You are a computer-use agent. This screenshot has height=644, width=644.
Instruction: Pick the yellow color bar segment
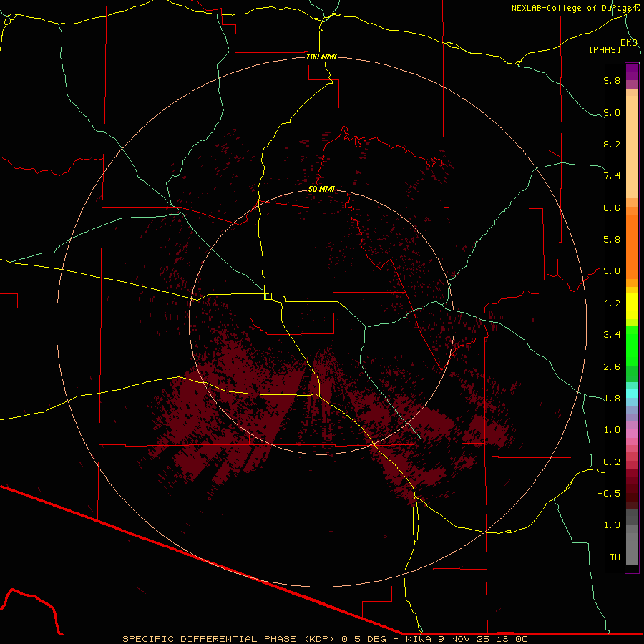coord(632,306)
